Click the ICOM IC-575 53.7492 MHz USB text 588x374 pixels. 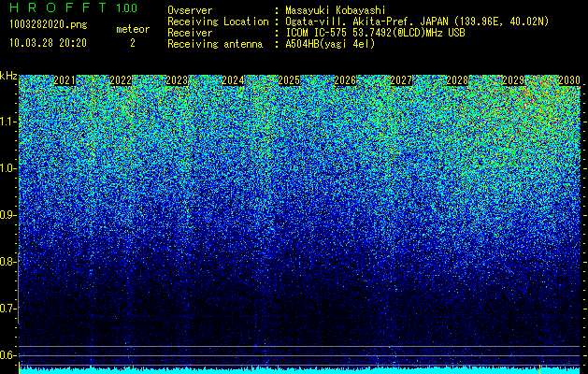click(x=375, y=33)
